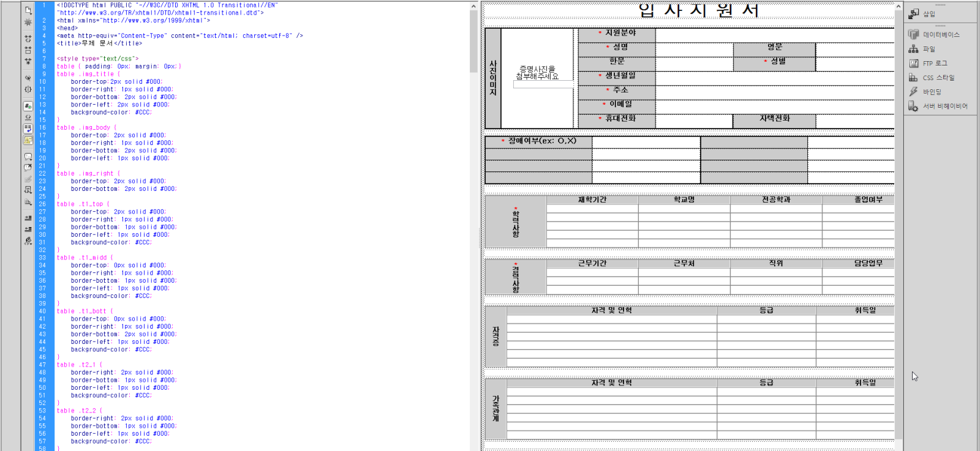
Task: Click the code view scroll-up arrow
Action: [x=473, y=6]
